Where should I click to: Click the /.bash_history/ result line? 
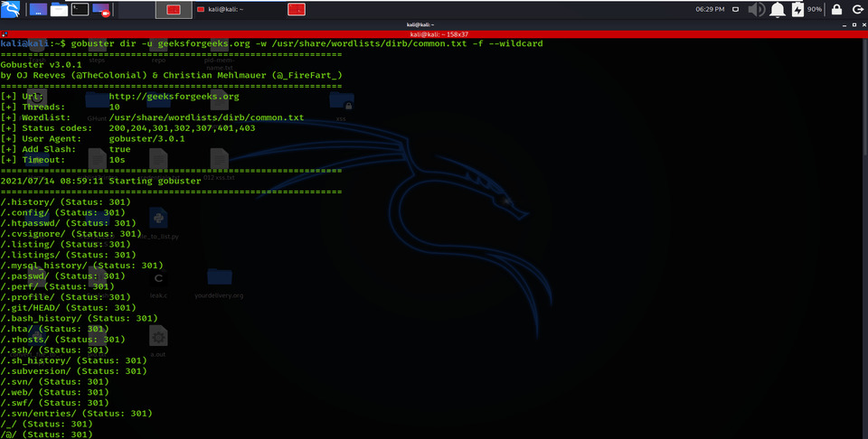(x=79, y=318)
